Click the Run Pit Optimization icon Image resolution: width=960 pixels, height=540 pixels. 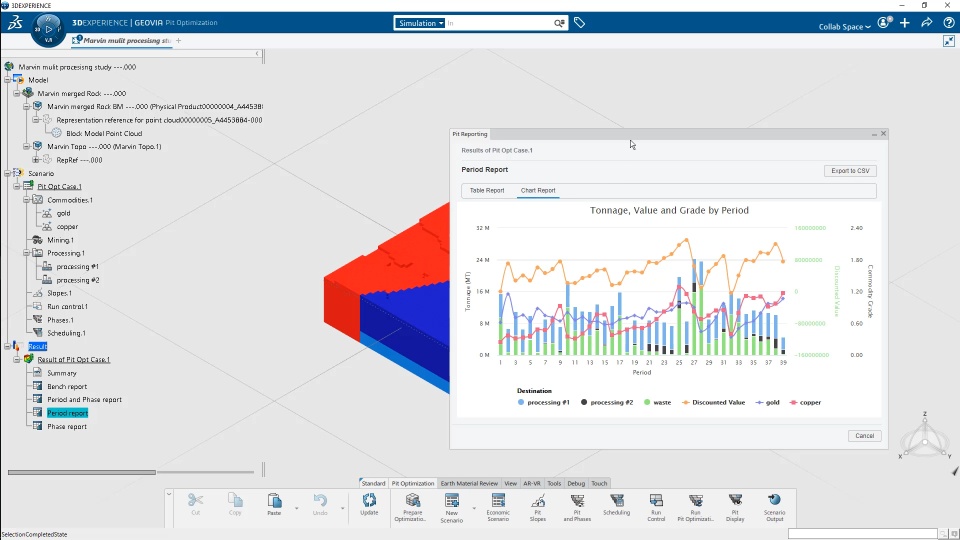[696, 501]
